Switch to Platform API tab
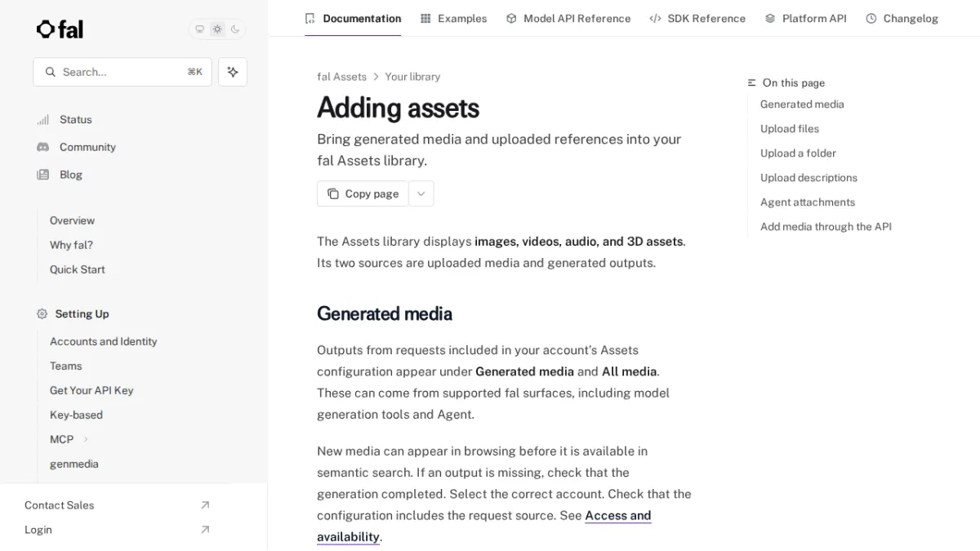 click(x=805, y=18)
